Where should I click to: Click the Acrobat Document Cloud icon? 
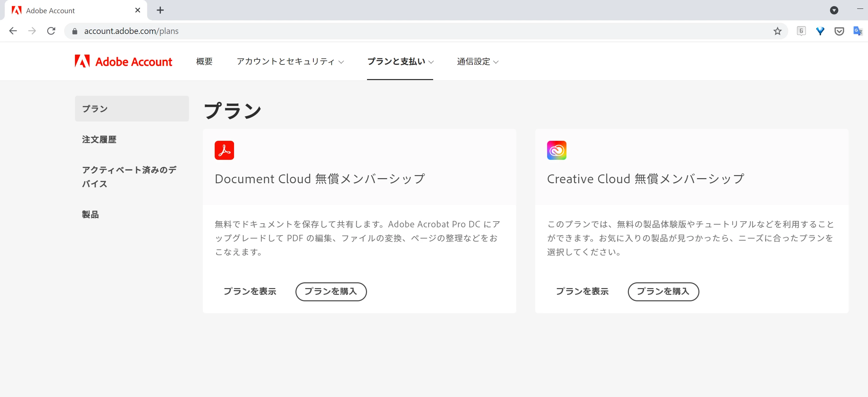click(x=224, y=150)
